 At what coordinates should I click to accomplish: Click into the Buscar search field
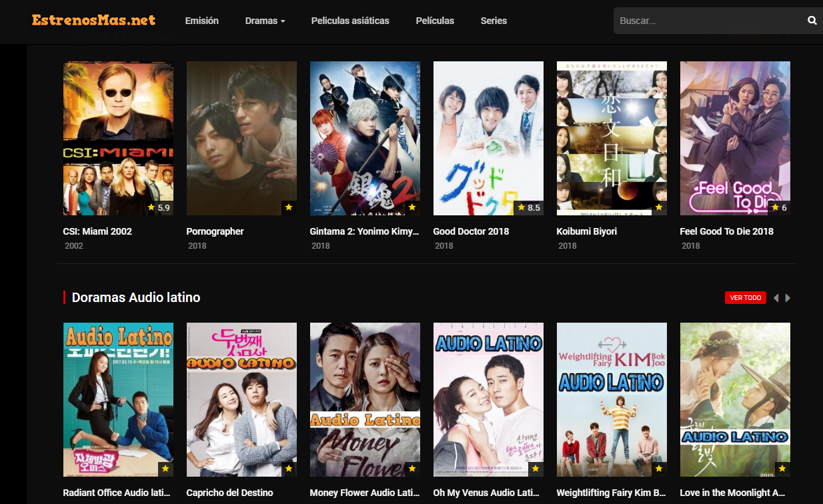[709, 21]
